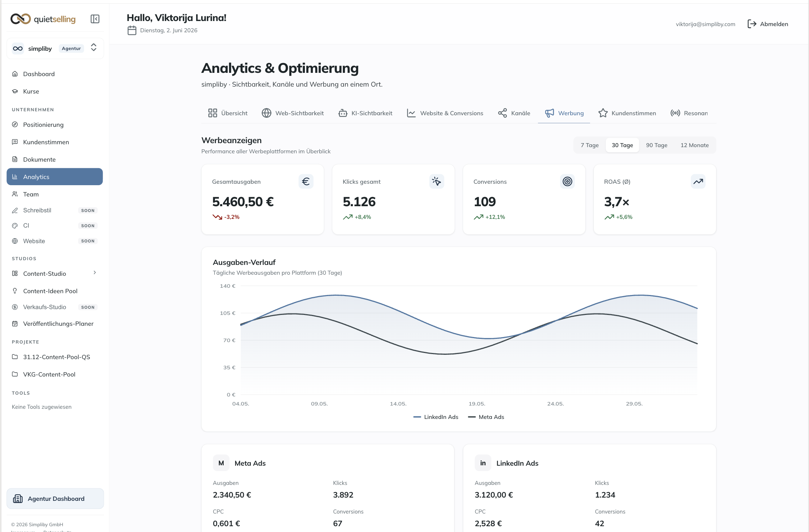Toggle LinkedIn Ads series in chart legend

click(436, 417)
